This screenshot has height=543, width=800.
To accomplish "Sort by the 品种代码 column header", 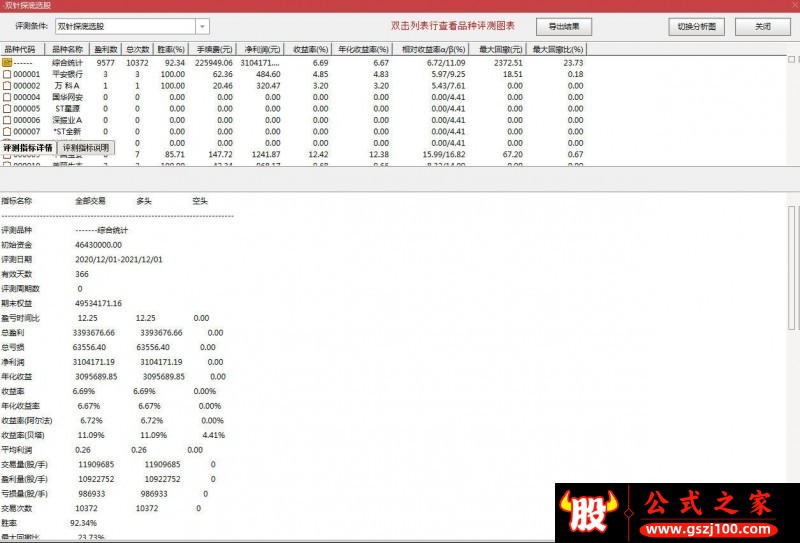I will click(x=22, y=50).
